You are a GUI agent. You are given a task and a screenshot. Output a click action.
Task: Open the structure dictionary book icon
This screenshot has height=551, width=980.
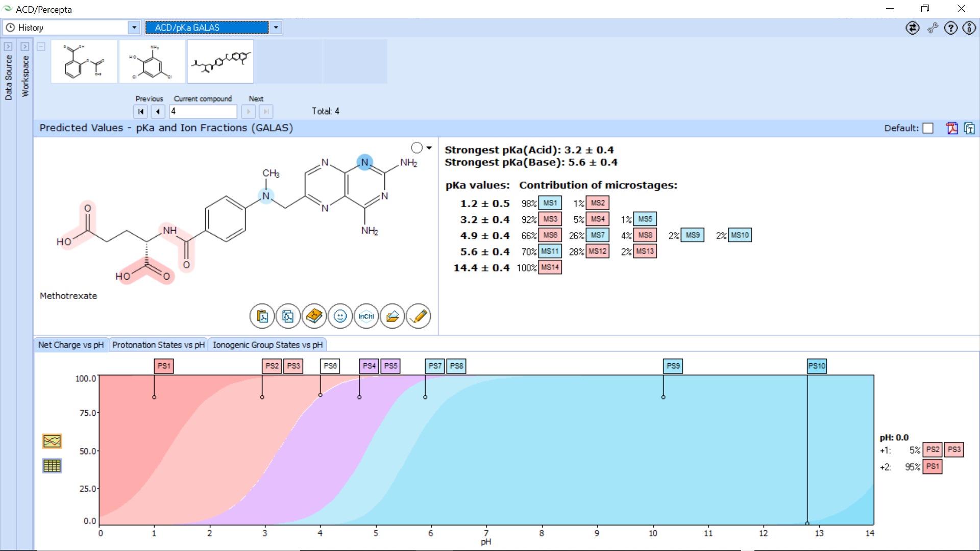(x=314, y=316)
